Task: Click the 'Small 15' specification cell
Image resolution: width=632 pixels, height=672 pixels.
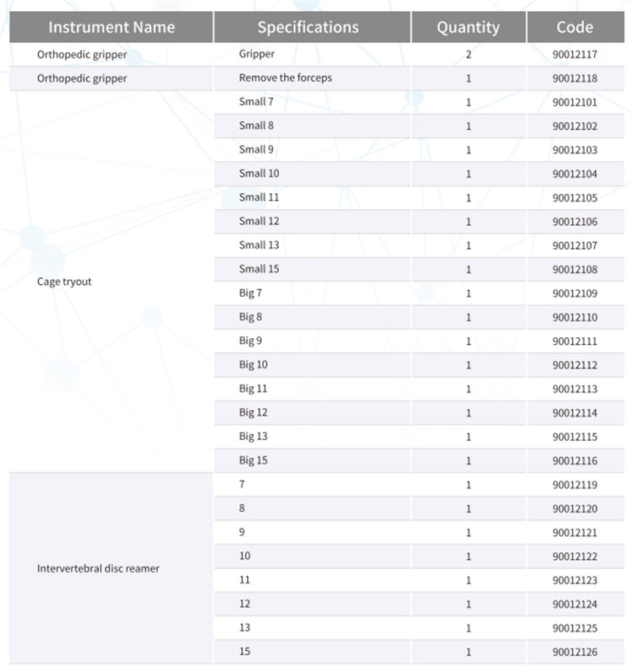Action: click(x=259, y=269)
